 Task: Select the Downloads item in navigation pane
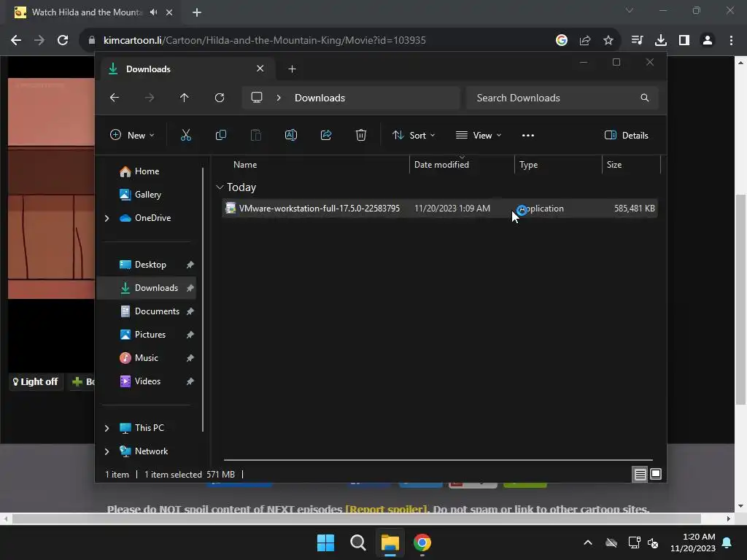(147, 287)
